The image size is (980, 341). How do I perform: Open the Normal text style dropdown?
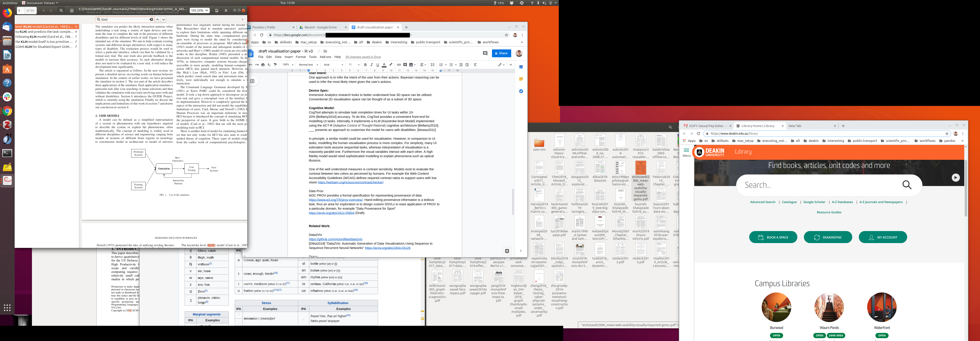[308, 65]
